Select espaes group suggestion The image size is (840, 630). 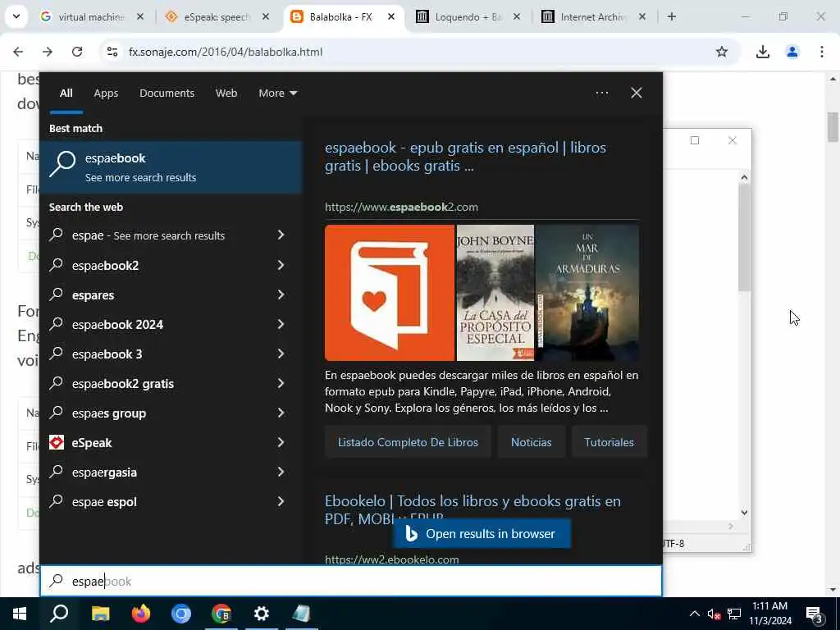(171, 413)
